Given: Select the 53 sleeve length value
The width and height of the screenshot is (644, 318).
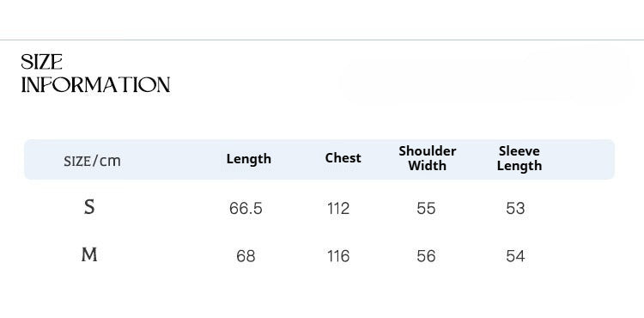Looking at the screenshot, I should 515,208.
